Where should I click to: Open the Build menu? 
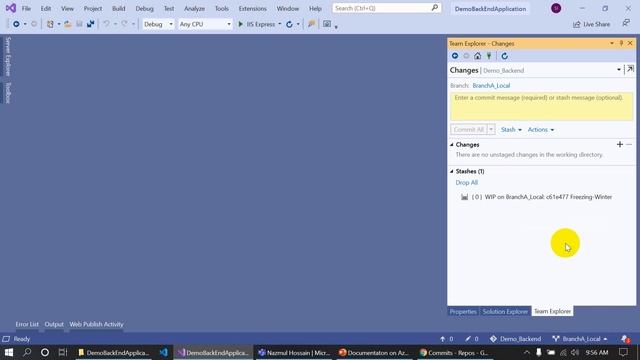118,9
